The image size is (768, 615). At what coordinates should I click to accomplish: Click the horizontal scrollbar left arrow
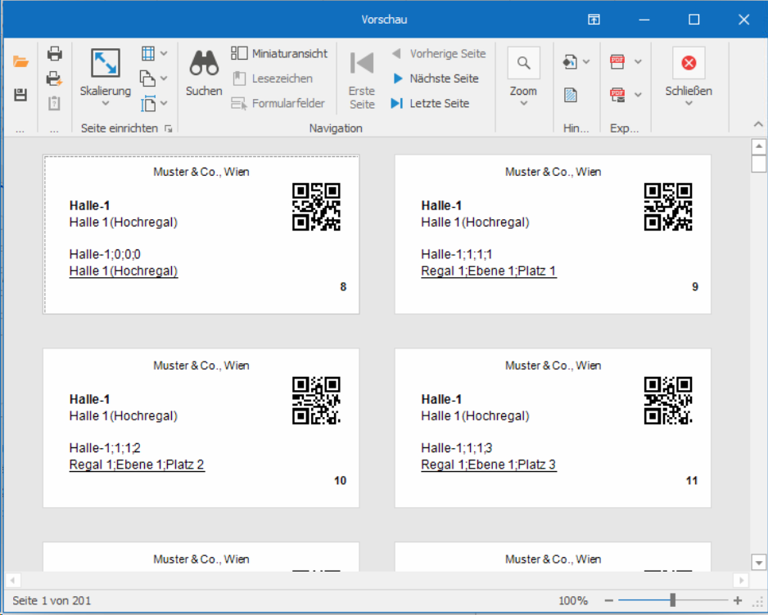pyautogui.click(x=13, y=581)
